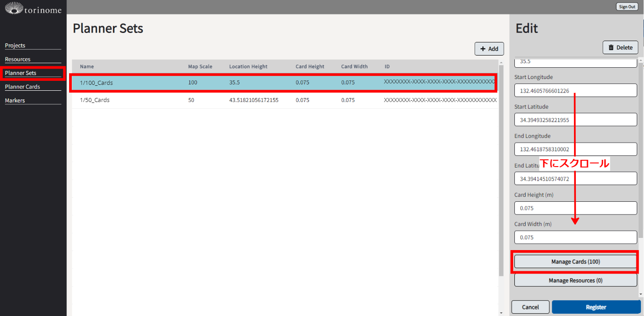This screenshot has height=316, width=644.
Task: Open Planner Cards in the sidebar
Action: (x=23, y=87)
